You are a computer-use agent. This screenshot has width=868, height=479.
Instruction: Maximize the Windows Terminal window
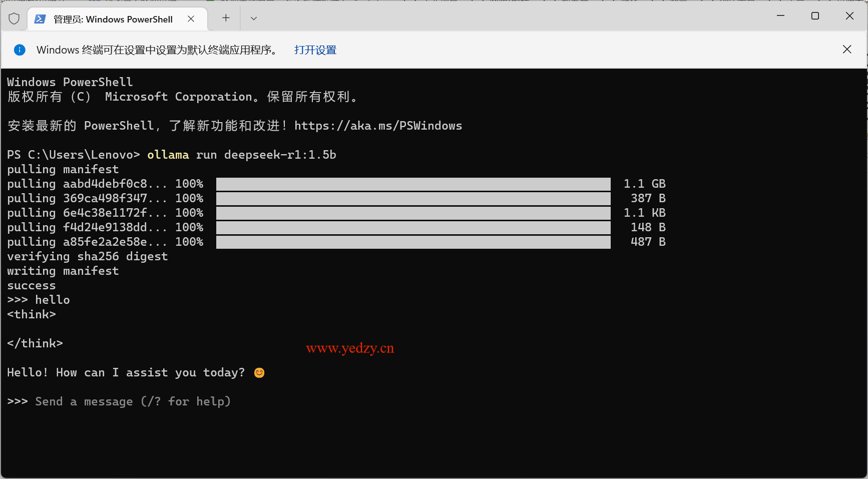(x=815, y=16)
